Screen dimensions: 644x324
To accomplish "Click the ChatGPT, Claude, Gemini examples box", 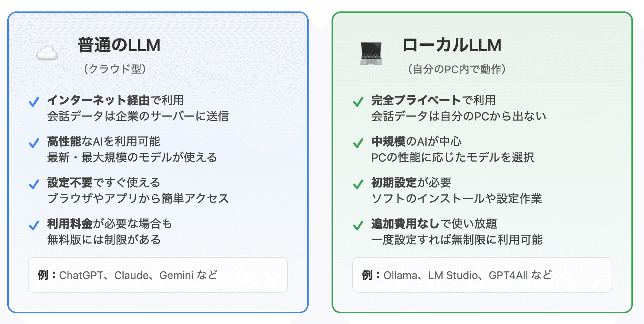I will point(158,275).
